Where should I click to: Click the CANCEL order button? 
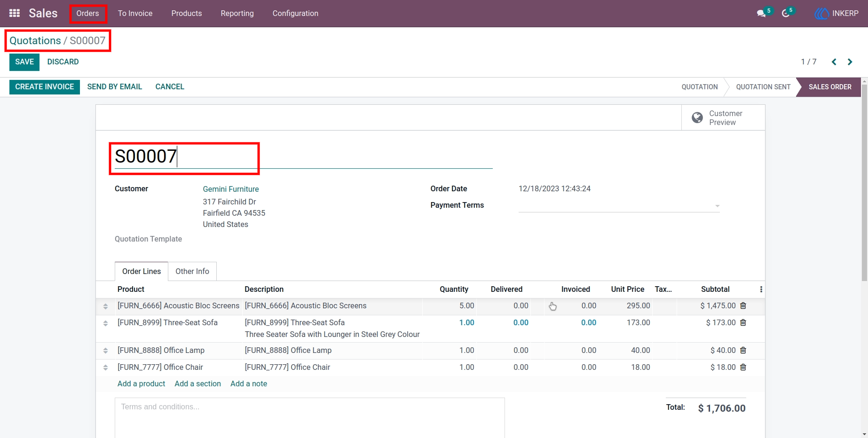point(170,87)
